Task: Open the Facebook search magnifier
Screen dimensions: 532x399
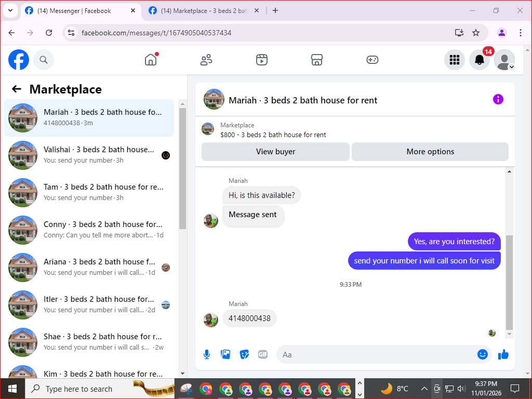Action: (44, 60)
